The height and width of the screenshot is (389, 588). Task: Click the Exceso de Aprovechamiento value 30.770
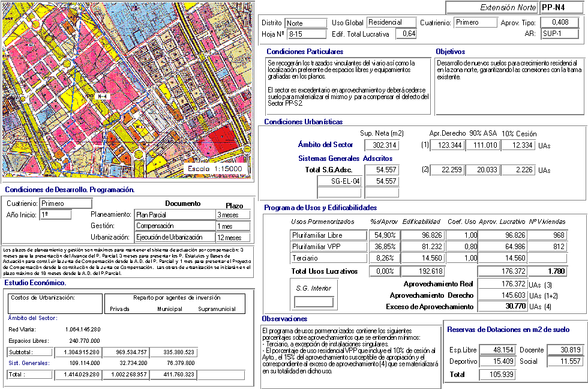coord(501,306)
